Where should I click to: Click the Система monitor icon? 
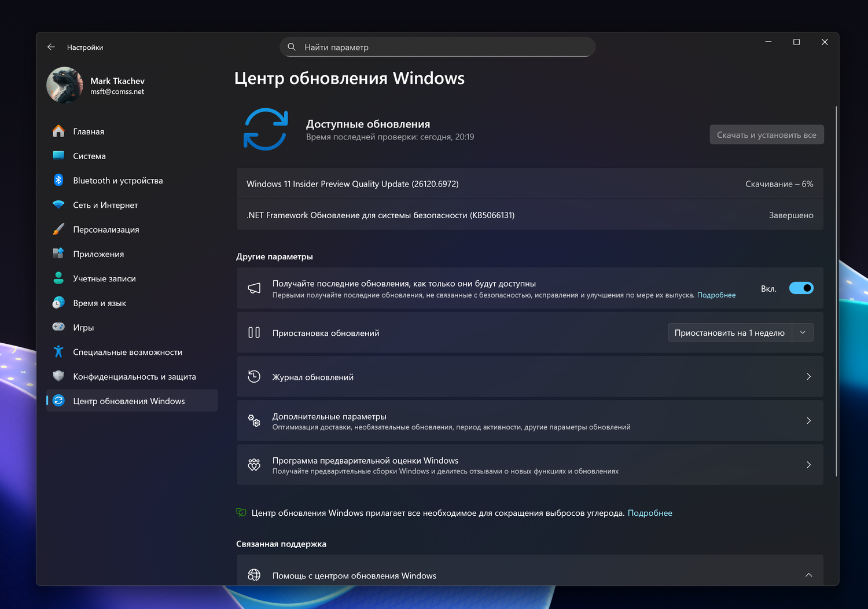click(x=58, y=156)
